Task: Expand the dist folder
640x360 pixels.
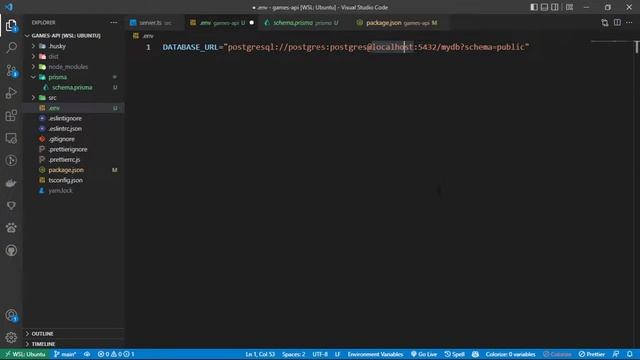Action: coord(73,56)
